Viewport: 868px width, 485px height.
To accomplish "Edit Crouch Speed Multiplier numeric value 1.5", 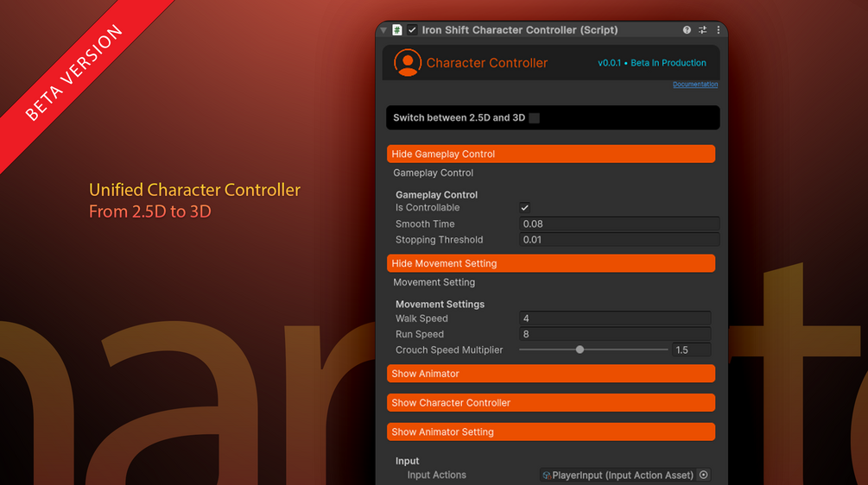I will (x=692, y=350).
